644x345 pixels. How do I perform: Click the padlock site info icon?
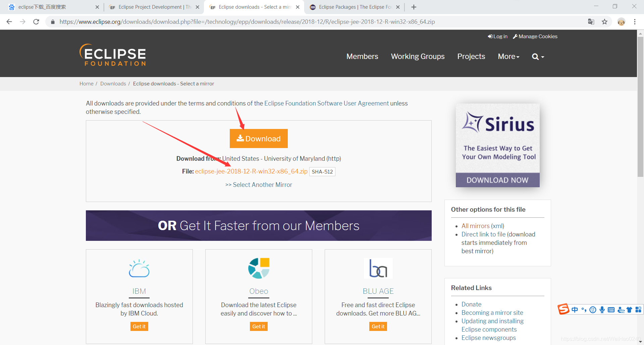click(x=53, y=22)
